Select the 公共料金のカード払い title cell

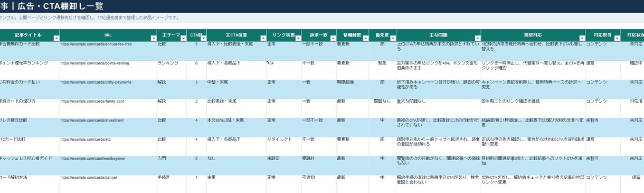30,89
